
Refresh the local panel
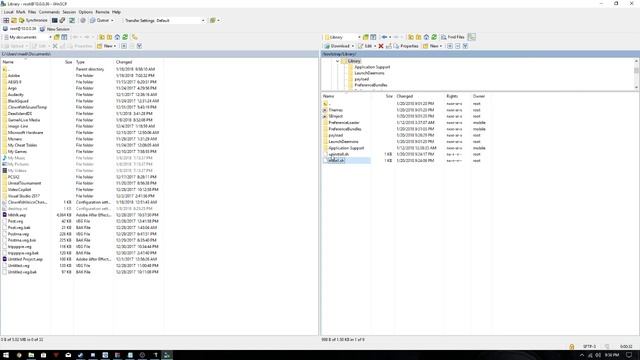click(125, 37)
